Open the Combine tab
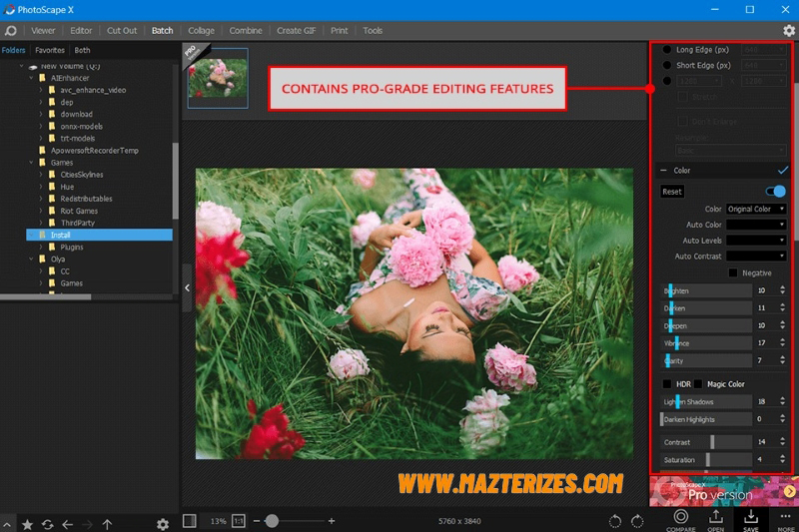This screenshot has height=532, width=799. coord(246,31)
